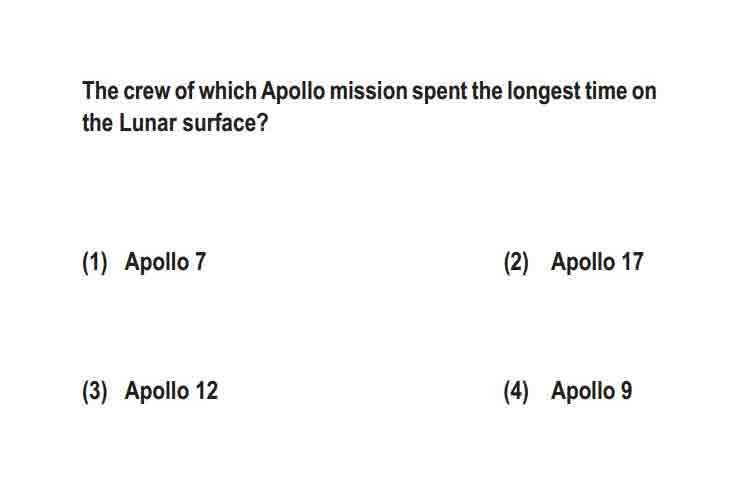Click the word 'longest' in the question
Screen dimensions: 750x500
point(544,91)
